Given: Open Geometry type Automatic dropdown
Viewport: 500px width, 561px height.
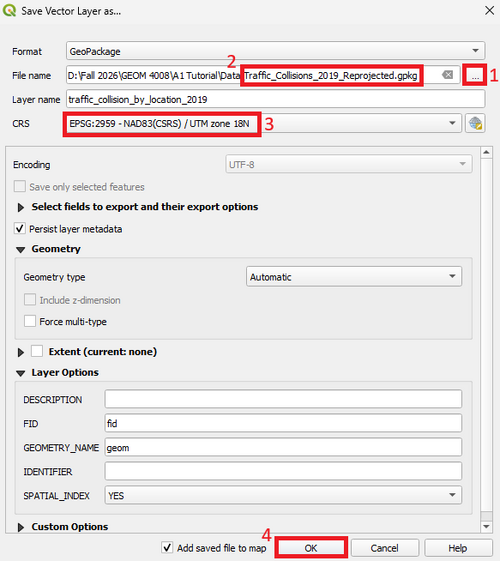Looking at the screenshot, I should 354,277.
